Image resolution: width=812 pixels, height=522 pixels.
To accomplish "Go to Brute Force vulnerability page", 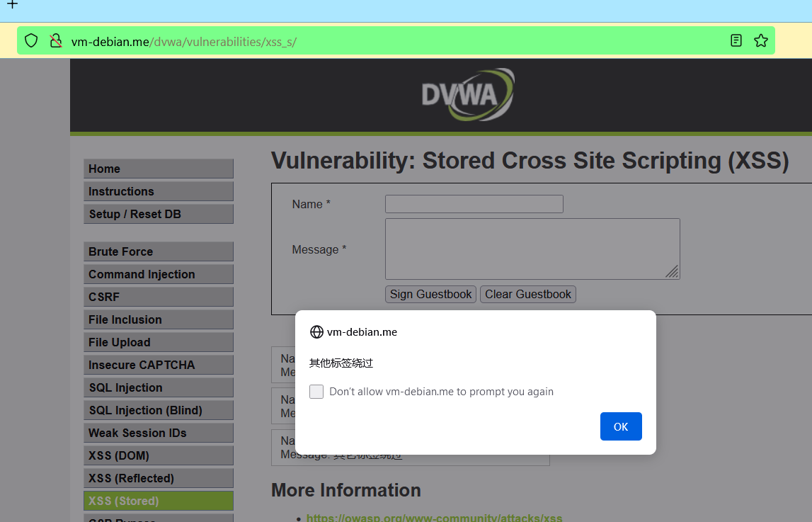I will click(159, 251).
